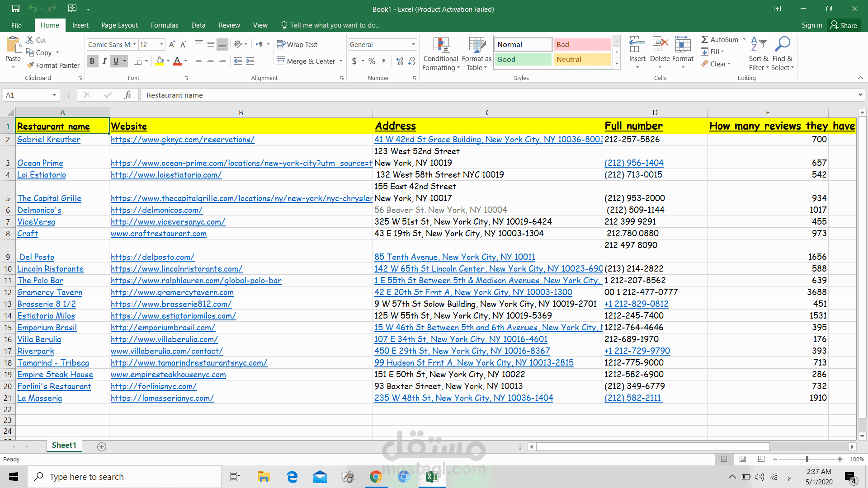Decrease font size with the smaller A icon
This screenshot has width=868, height=488.
183,44
